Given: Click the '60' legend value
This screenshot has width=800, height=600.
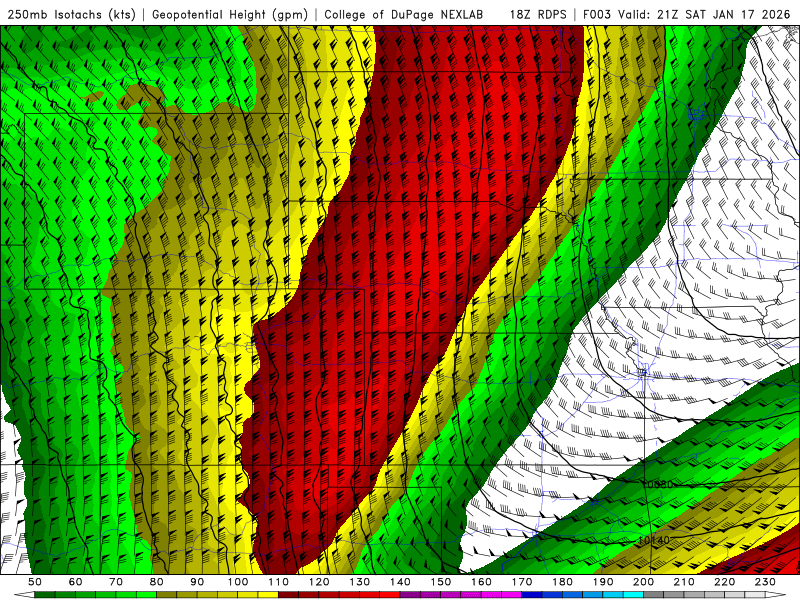Looking at the screenshot, I should pyautogui.click(x=76, y=582).
